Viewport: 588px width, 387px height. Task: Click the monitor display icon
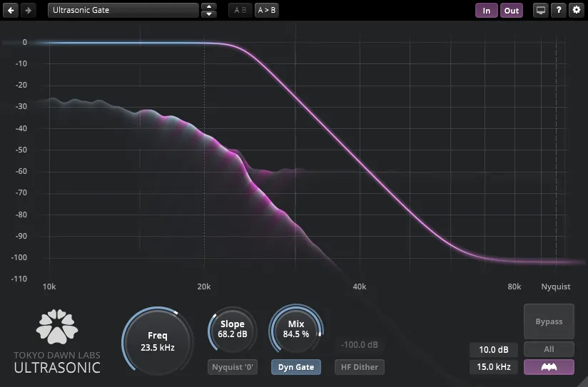point(540,11)
